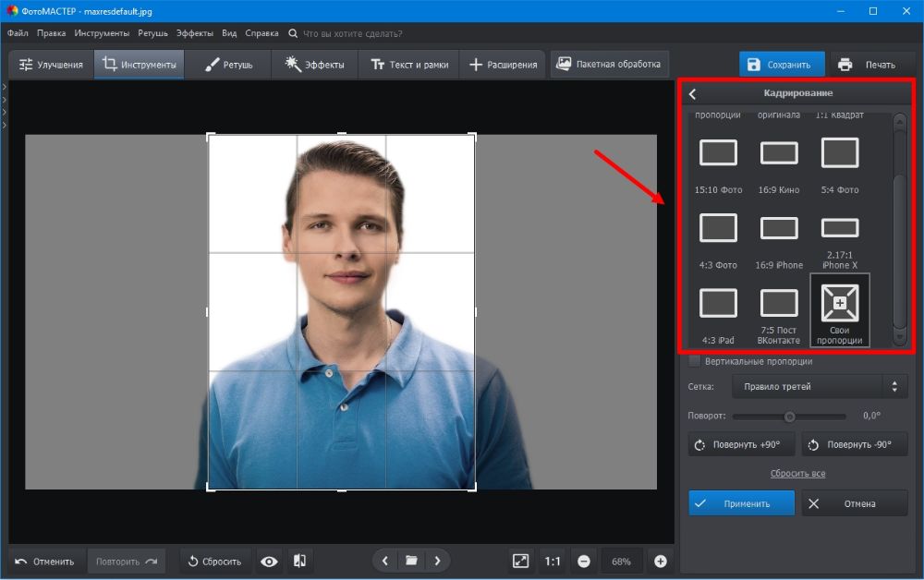Open the Сетка grid dropdown
924x580 pixels.
tap(820, 386)
